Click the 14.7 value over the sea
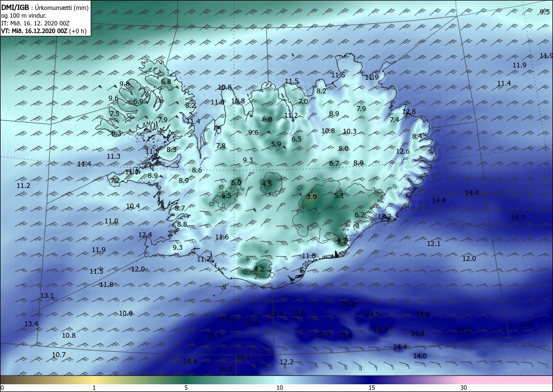 pos(518,217)
